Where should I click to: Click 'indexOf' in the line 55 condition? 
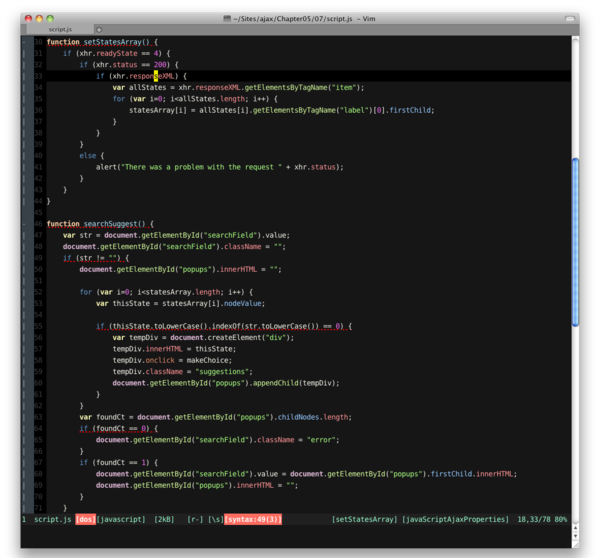click(x=226, y=326)
